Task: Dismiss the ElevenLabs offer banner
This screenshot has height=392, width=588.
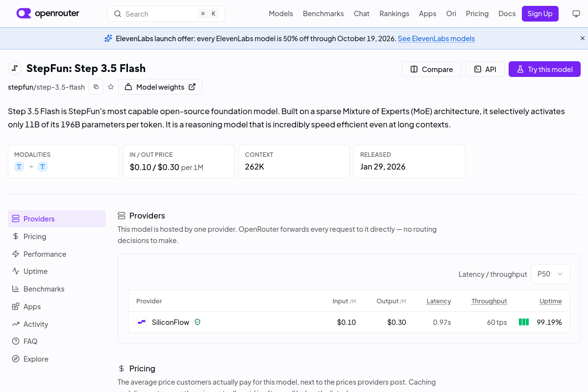Action: click(x=583, y=38)
